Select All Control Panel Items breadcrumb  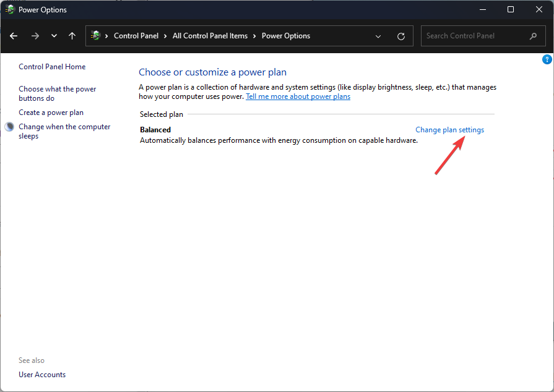tap(210, 36)
